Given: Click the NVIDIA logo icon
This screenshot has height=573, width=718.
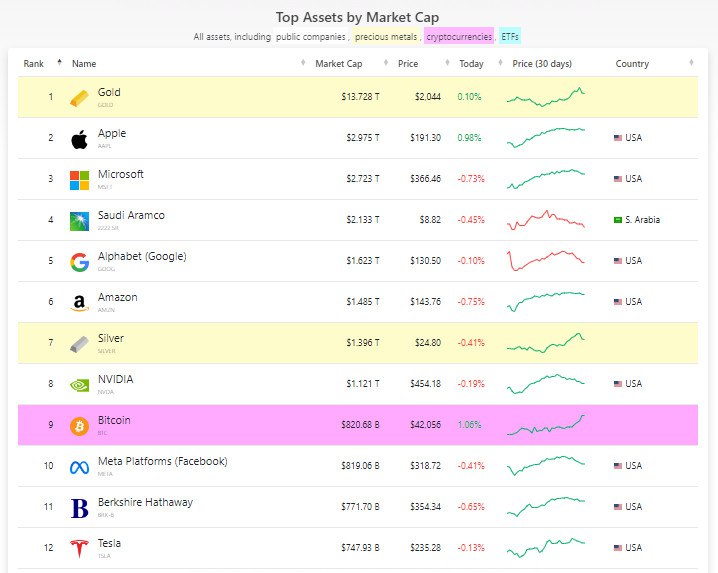Looking at the screenshot, I should (79, 385).
